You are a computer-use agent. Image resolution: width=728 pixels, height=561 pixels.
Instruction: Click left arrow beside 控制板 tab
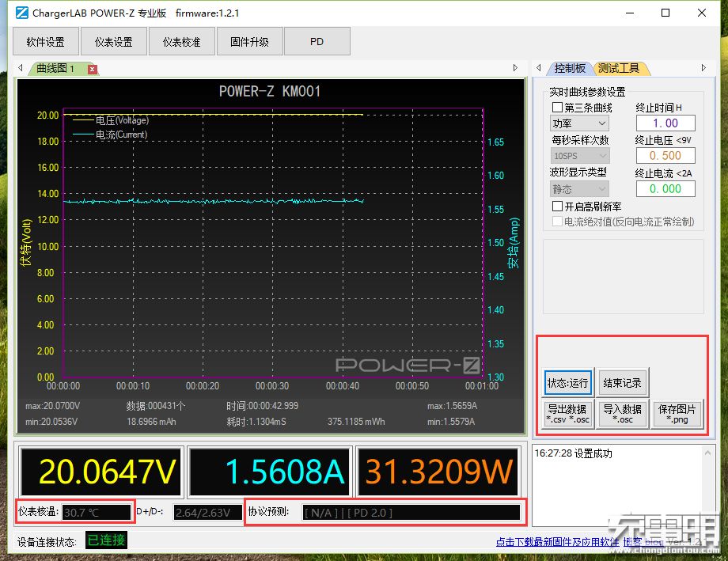[x=539, y=68]
